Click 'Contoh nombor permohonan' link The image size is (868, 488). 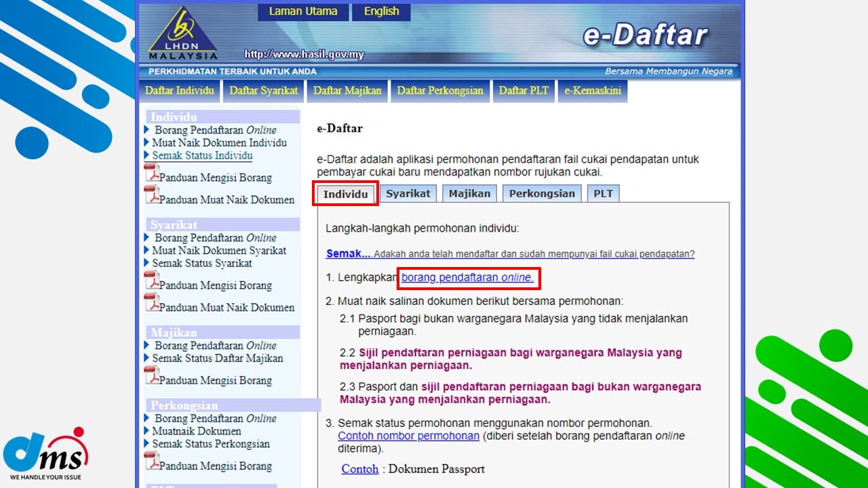(x=408, y=436)
